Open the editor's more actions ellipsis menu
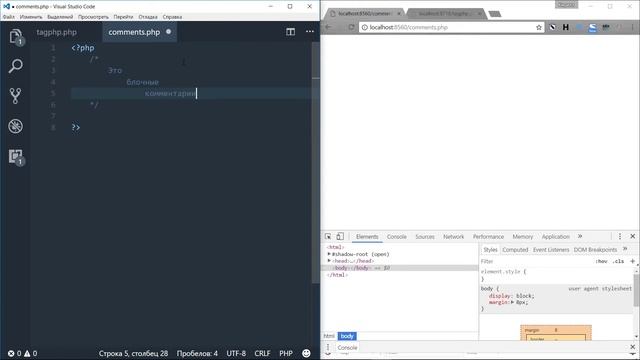Viewport: 640px width, 360px height. pos(310,31)
